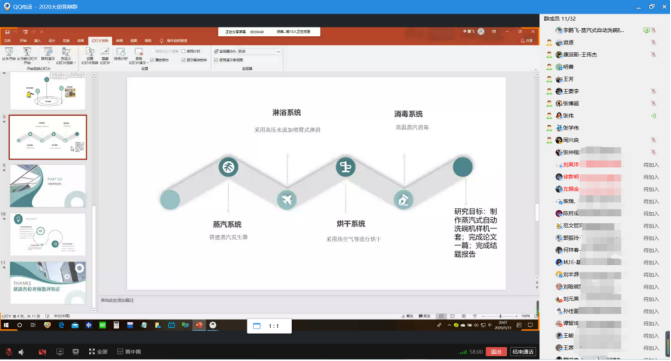671x361 pixels.
Task: Switch to the Insert ribbon tab
Action: pos(37,41)
